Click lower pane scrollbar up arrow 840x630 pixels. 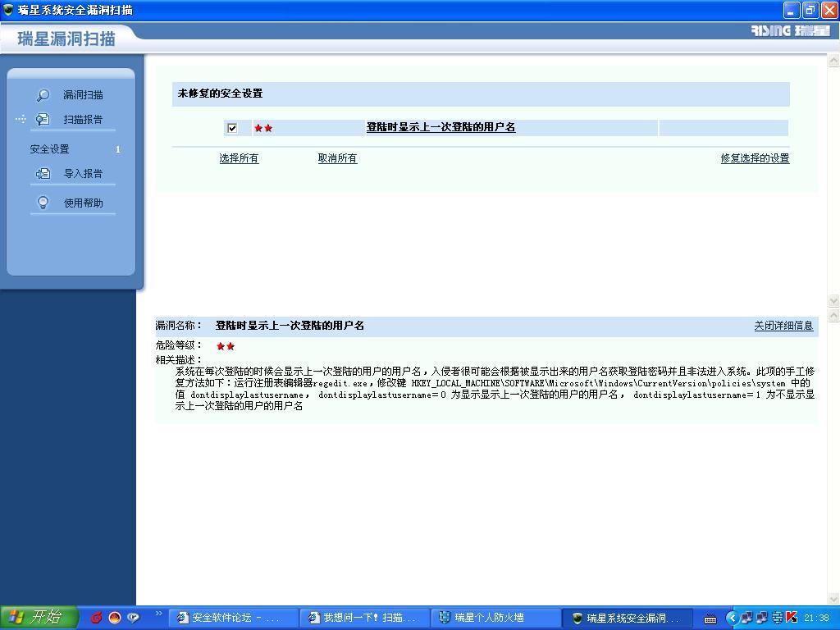(x=833, y=315)
